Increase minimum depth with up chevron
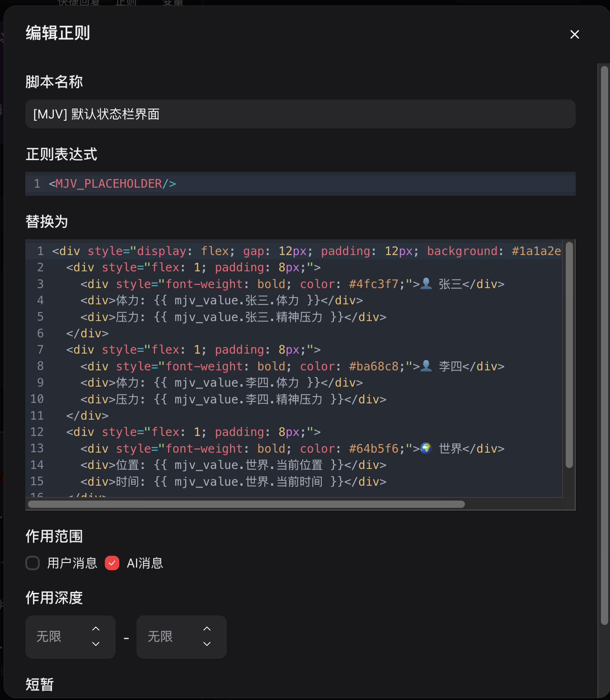 (x=96, y=629)
